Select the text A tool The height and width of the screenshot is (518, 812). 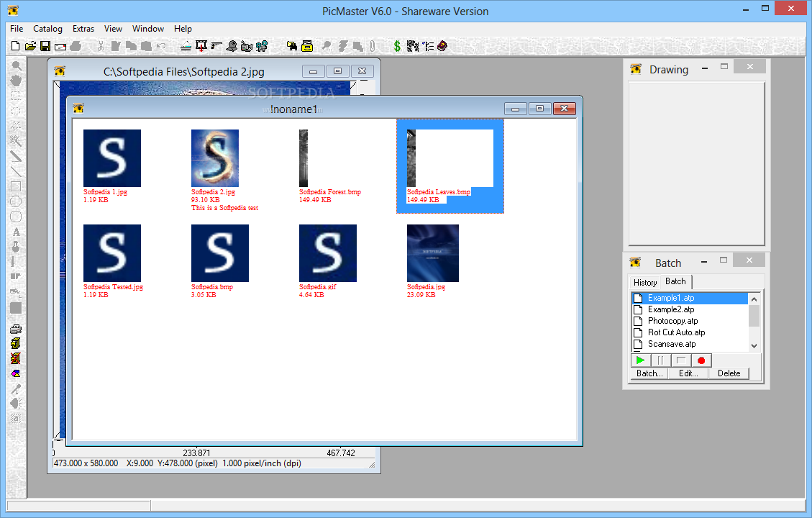16,232
